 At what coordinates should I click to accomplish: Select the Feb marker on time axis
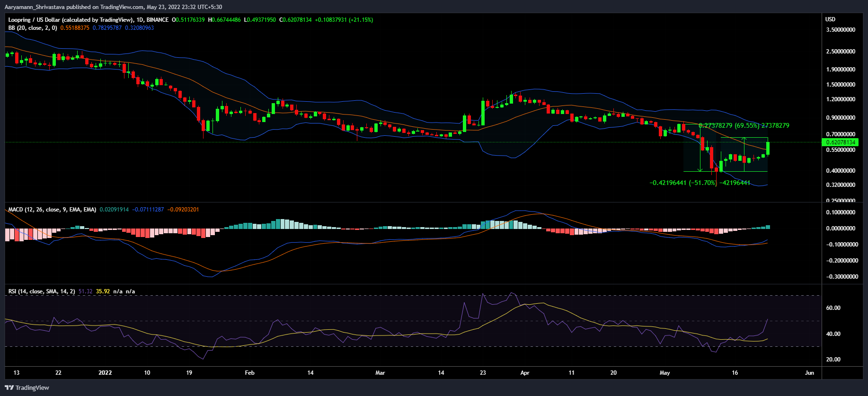click(249, 373)
